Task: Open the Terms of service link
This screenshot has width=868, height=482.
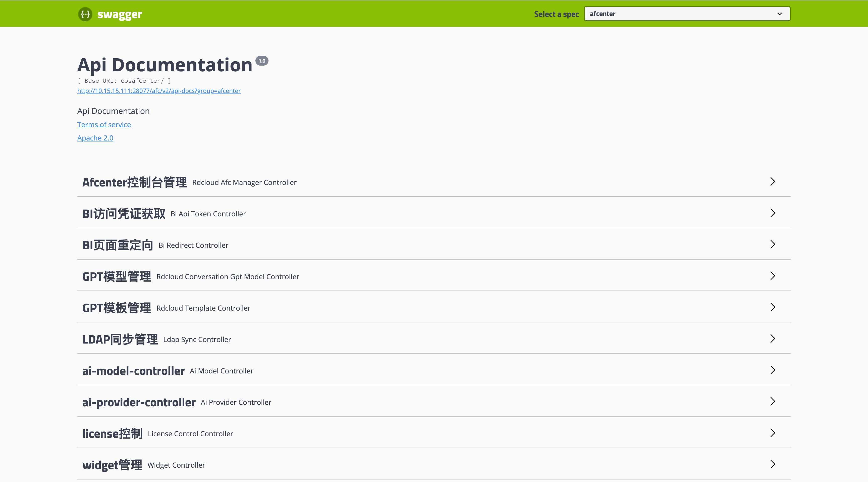Action: [x=104, y=124]
